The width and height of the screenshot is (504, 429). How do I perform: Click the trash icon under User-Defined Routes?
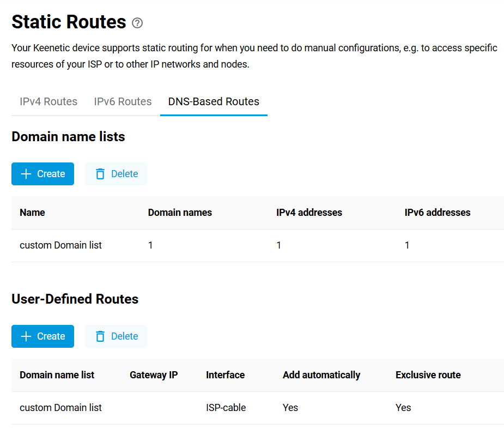coord(100,336)
